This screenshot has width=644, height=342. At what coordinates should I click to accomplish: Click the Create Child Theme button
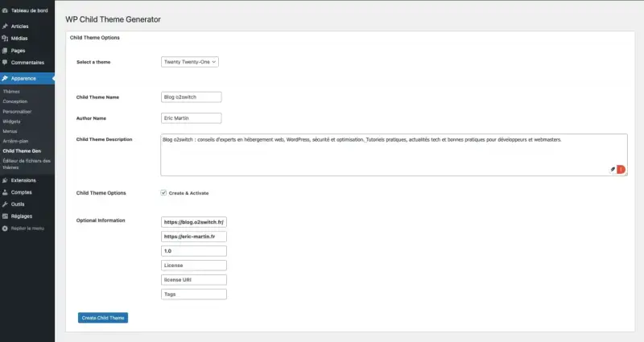click(103, 318)
